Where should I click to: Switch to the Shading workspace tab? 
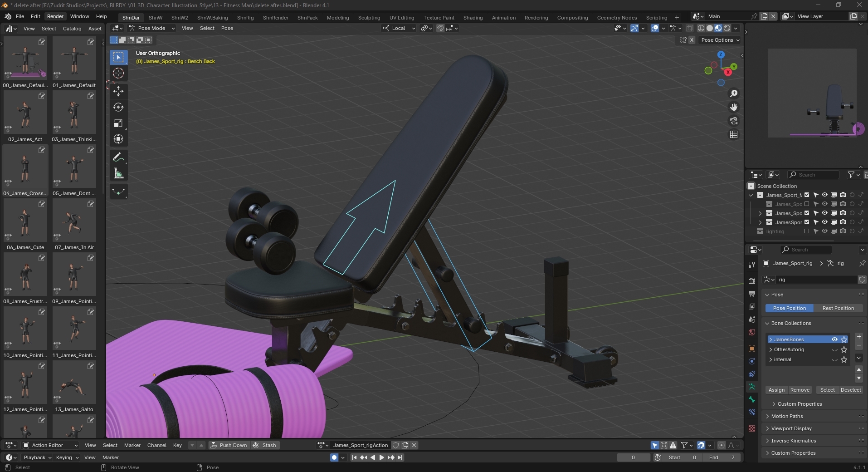click(x=473, y=18)
